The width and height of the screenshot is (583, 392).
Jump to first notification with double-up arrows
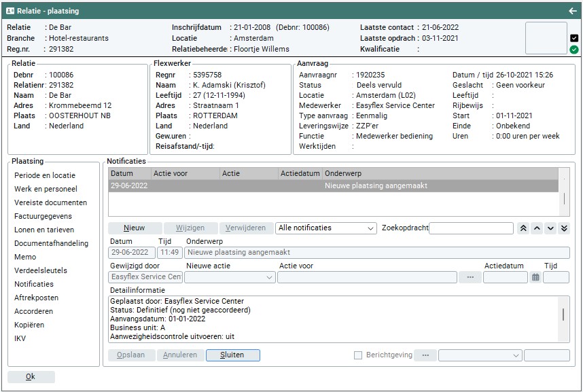point(523,228)
